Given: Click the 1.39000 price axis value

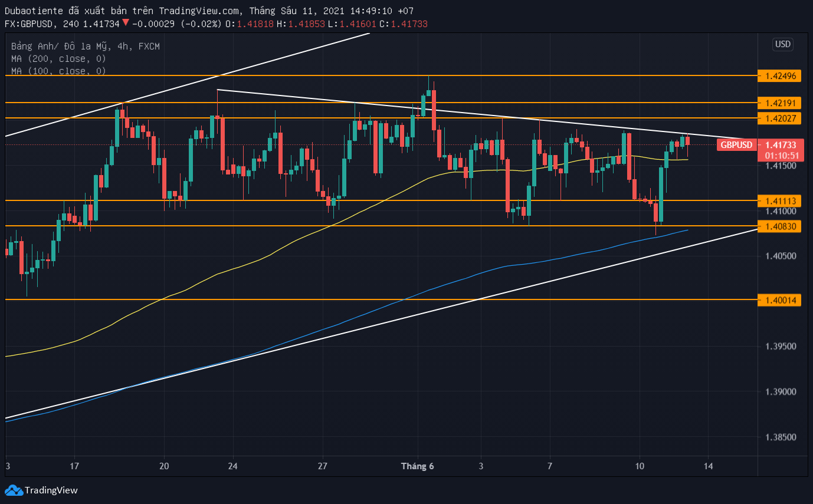Looking at the screenshot, I should pyautogui.click(x=780, y=392).
